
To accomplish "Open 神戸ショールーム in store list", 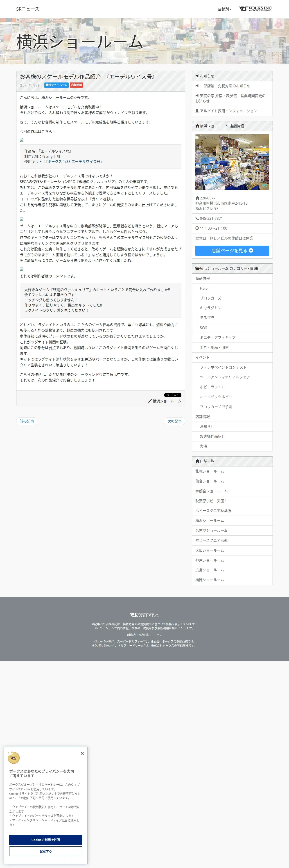I will (232, 560).
